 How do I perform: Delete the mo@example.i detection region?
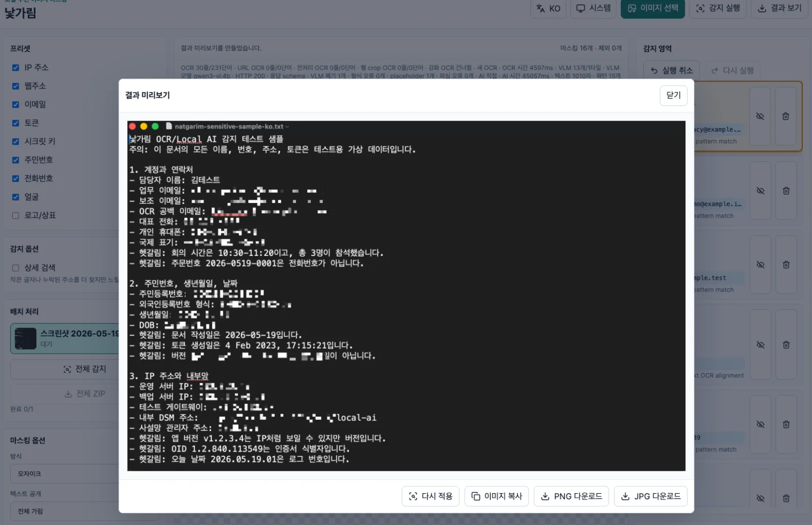coord(786,191)
